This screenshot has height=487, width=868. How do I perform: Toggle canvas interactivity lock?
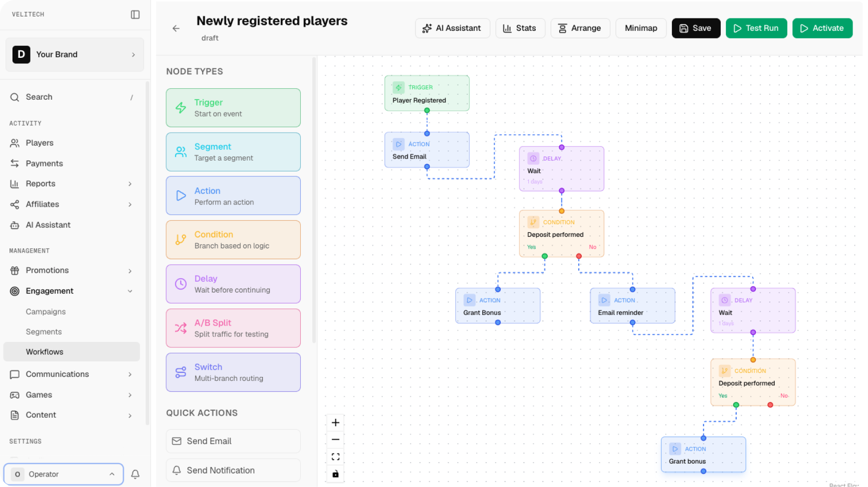click(336, 474)
